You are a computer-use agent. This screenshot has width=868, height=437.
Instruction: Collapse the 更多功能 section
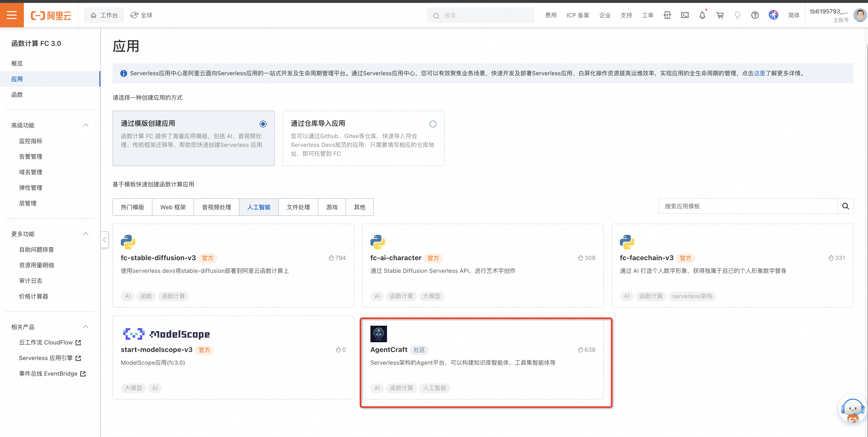coord(85,234)
